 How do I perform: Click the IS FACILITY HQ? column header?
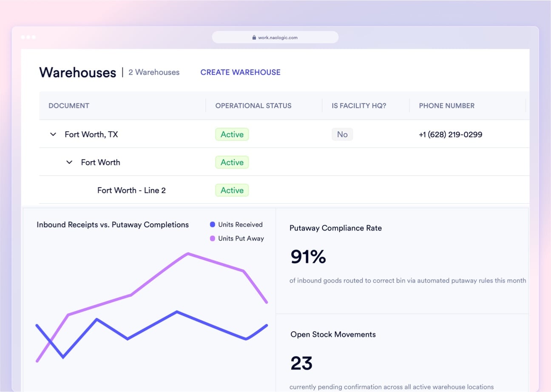point(358,105)
